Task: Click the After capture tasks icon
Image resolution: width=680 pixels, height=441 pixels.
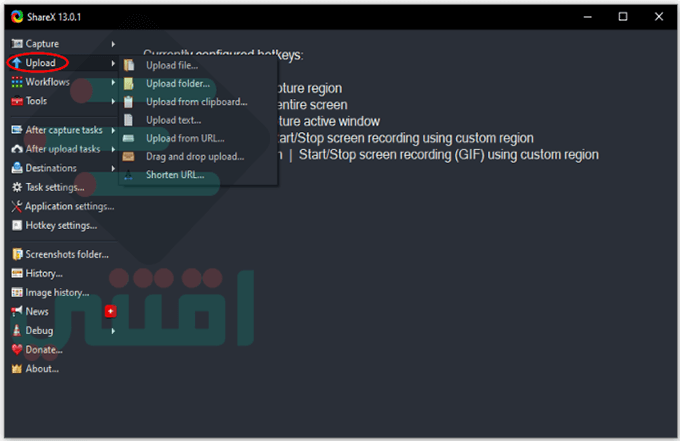Action: coord(17,130)
